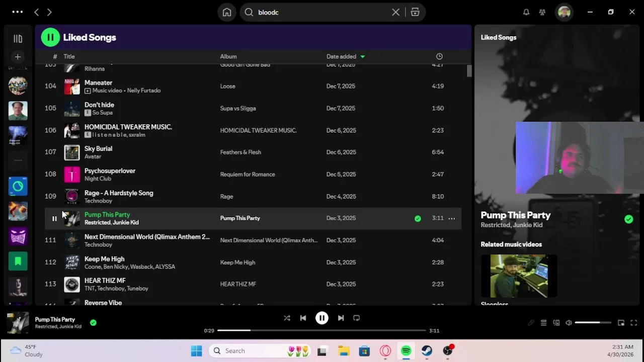This screenshot has height=362, width=644.
Task: Open Spotify from the taskbar
Action: tap(406, 351)
